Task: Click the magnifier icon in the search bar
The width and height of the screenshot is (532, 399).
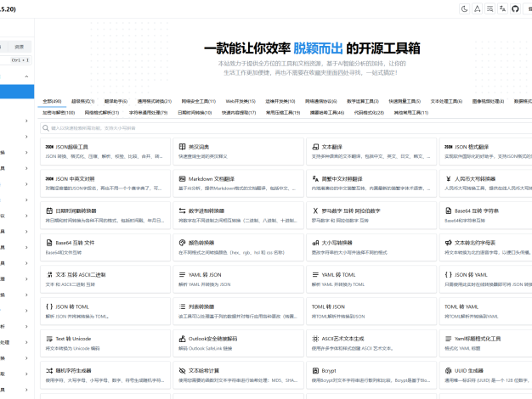Action: (46, 128)
